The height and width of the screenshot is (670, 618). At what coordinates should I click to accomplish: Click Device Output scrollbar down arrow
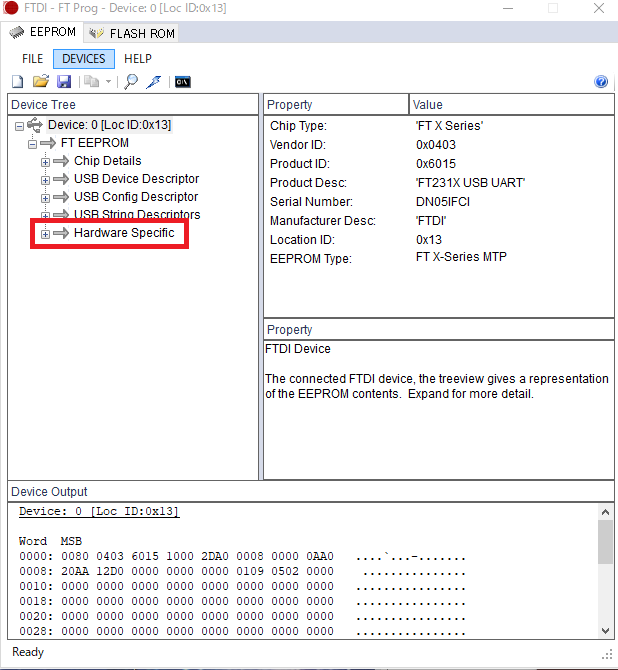(605, 631)
